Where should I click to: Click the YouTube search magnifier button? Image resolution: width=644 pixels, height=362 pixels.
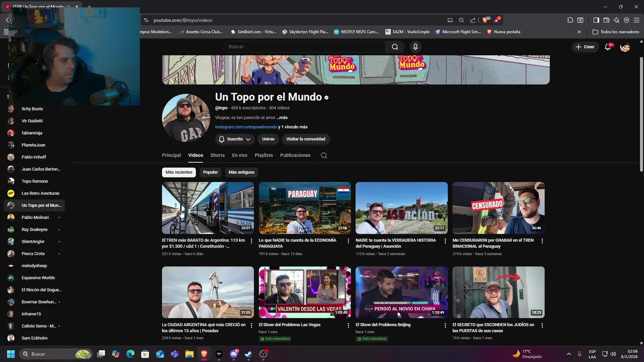(x=395, y=47)
